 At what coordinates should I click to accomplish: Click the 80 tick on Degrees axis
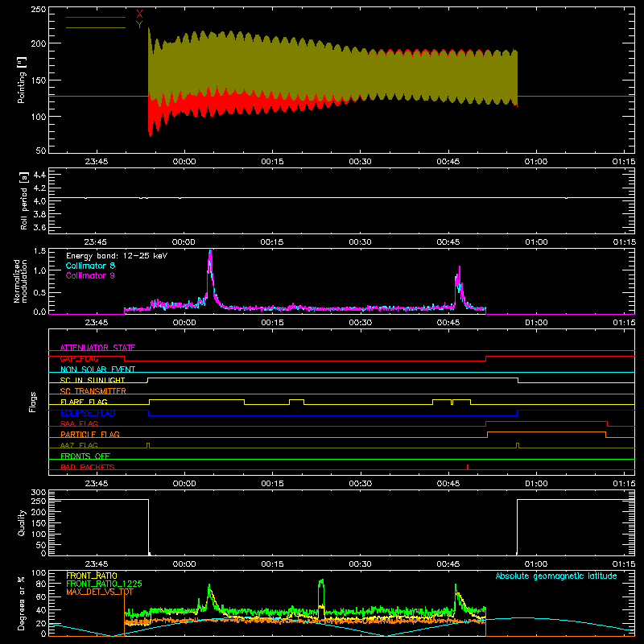(41, 584)
